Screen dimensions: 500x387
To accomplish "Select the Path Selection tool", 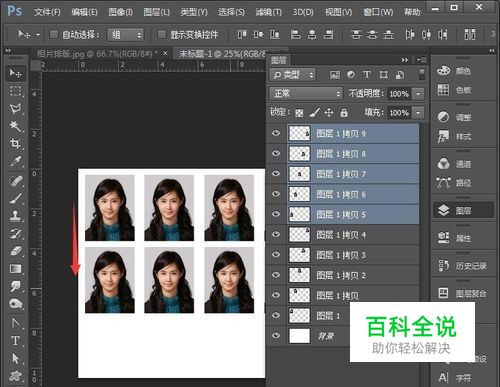I will [x=15, y=358].
